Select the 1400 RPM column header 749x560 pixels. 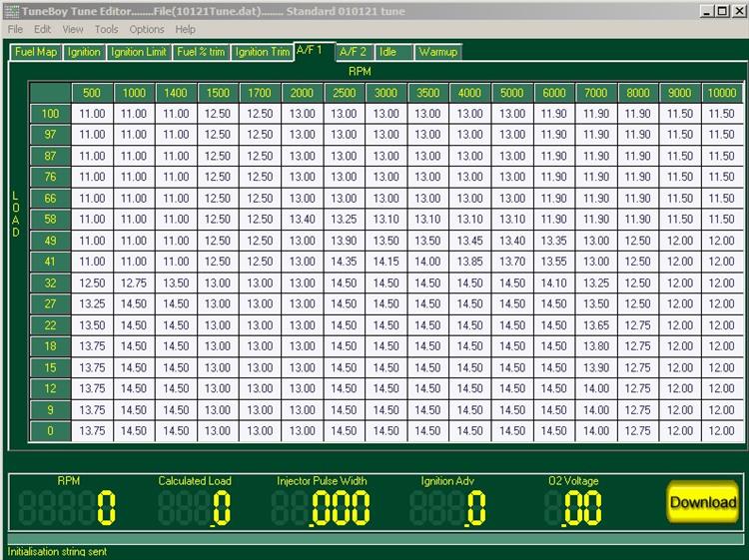tap(176, 93)
